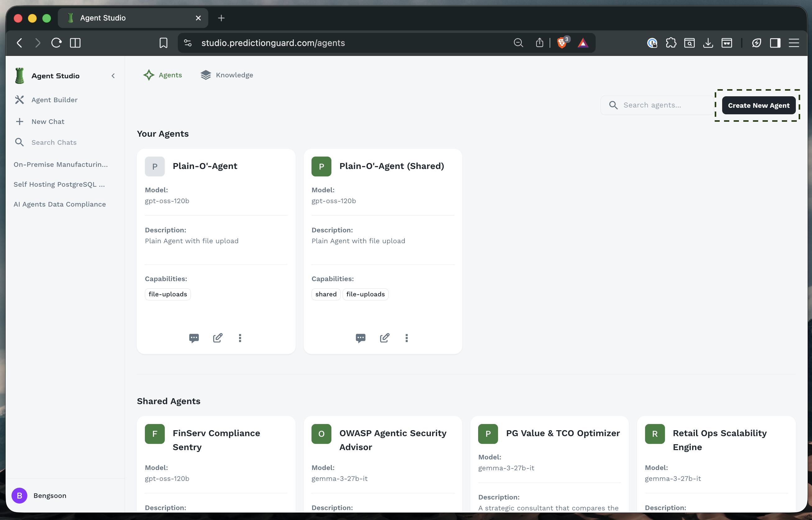Reload the Agent Studio page
812x520 pixels.
click(56, 43)
